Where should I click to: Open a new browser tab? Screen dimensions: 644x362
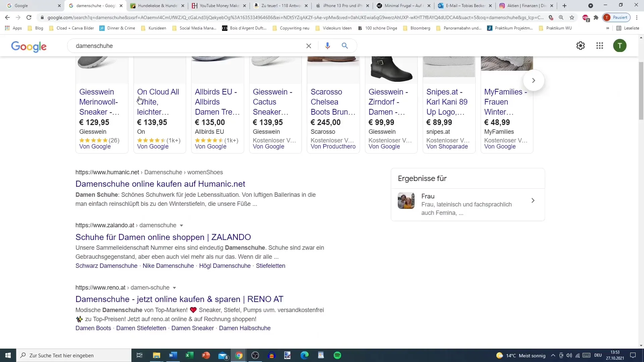(x=565, y=6)
